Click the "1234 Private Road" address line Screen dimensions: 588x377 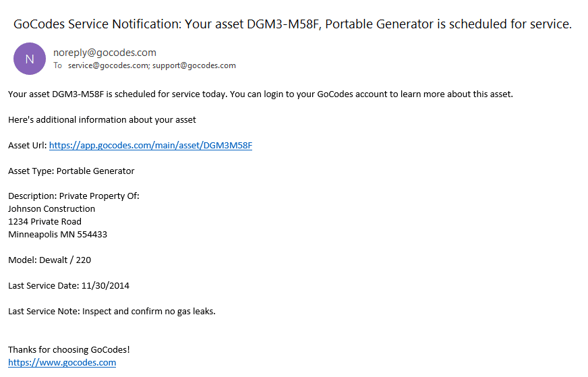[x=45, y=221]
